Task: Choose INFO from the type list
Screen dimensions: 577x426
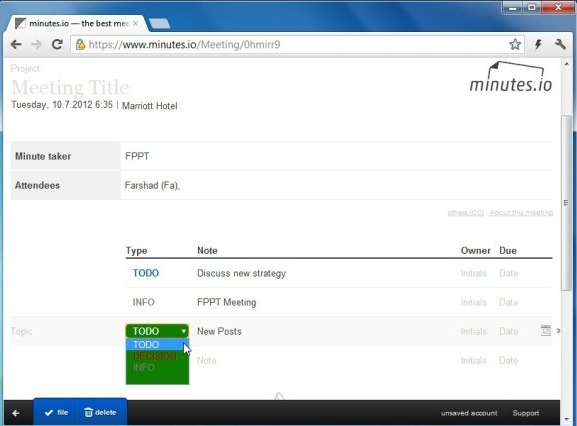Action: [144, 368]
